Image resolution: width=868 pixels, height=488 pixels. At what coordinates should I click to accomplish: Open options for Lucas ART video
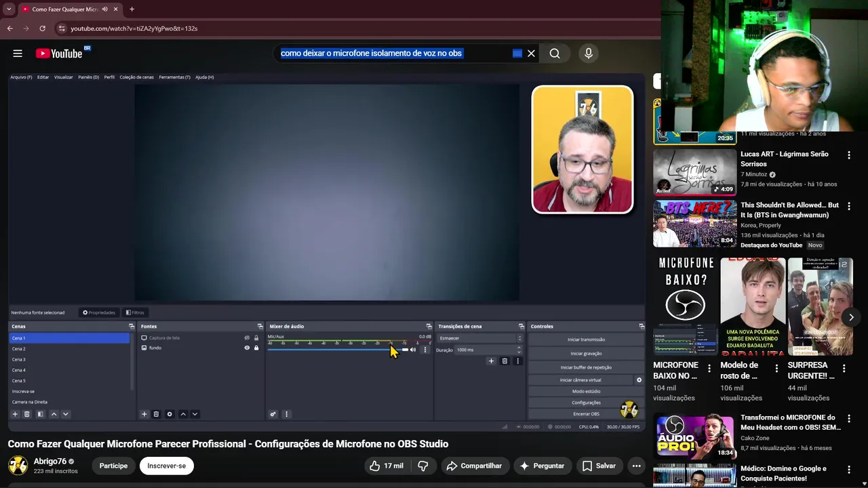tap(848, 155)
